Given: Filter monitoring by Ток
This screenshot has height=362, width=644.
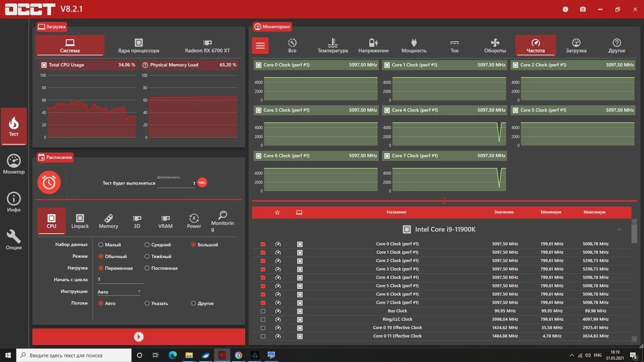Looking at the screenshot, I should (455, 46).
